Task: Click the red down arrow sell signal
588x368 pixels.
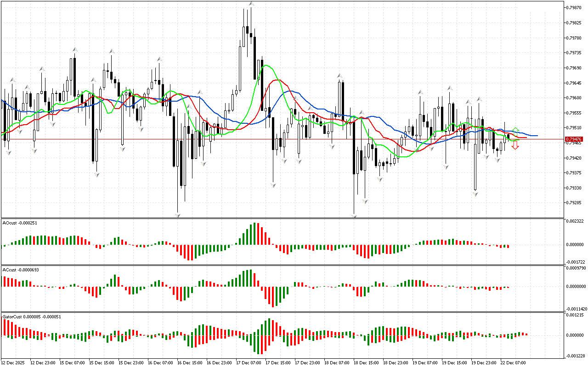Action: click(x=515, y=145)
